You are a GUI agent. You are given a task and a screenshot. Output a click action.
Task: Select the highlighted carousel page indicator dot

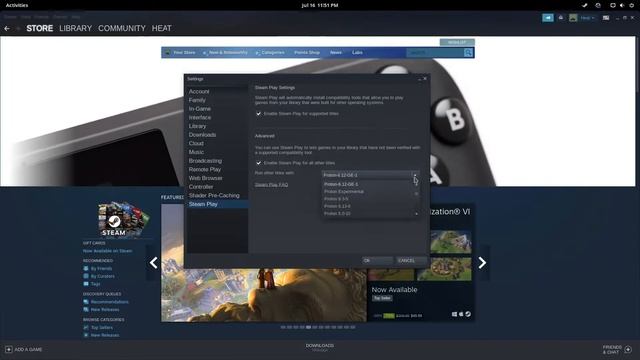[x=309, y=327]
